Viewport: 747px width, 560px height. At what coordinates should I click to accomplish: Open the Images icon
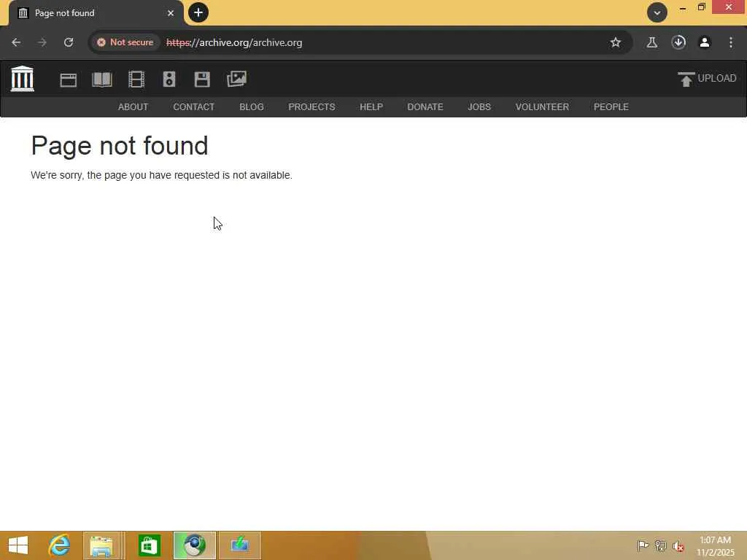(x=237, y=79)
